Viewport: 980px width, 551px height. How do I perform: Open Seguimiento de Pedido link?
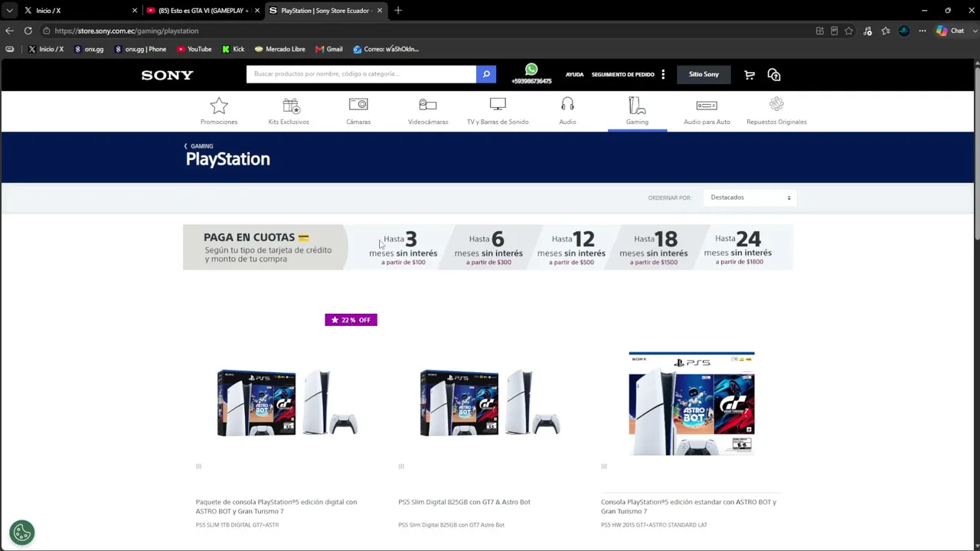click(622, 75)
